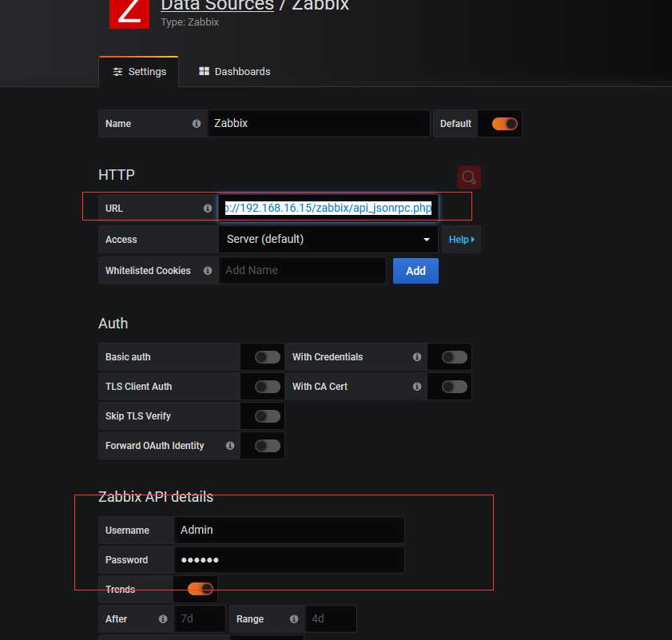Open the Access dropdown showing Server (default)
Image resolution: width=672 pixels, height=640 pixels.
328,239
